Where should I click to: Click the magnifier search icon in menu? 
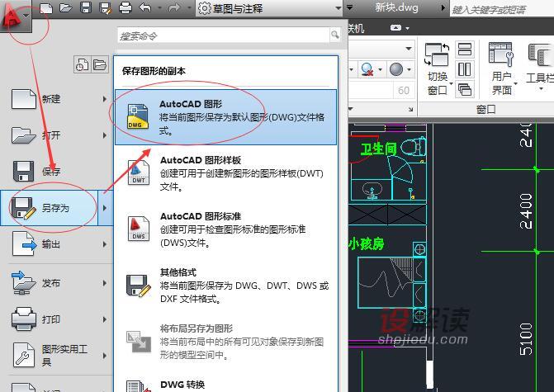click(334, 35)
